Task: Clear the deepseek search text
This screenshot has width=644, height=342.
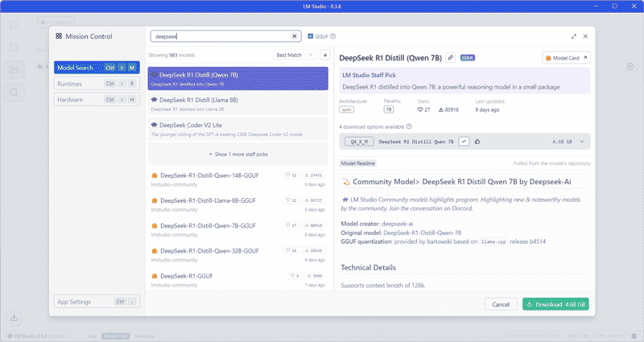Action: click(x=295, y=36)
